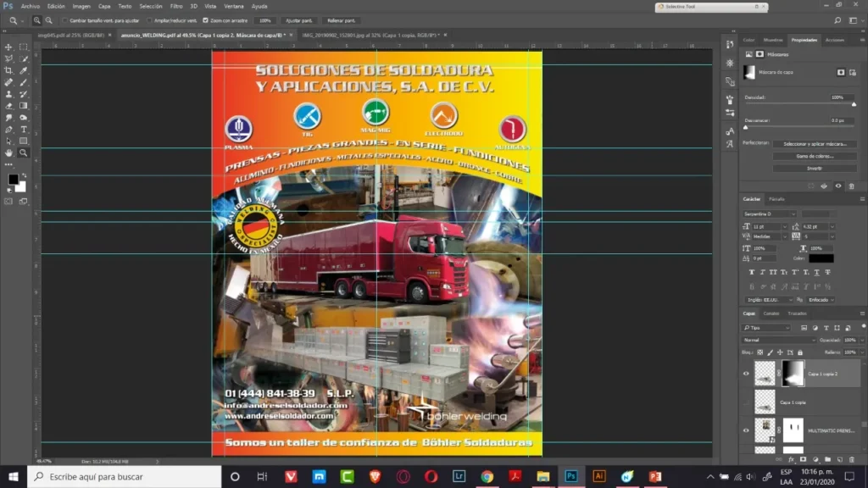This screenshot has width=868, height=488.
Task: Select the Zoom tool in toolbox
Action: (x=23, y=152)
